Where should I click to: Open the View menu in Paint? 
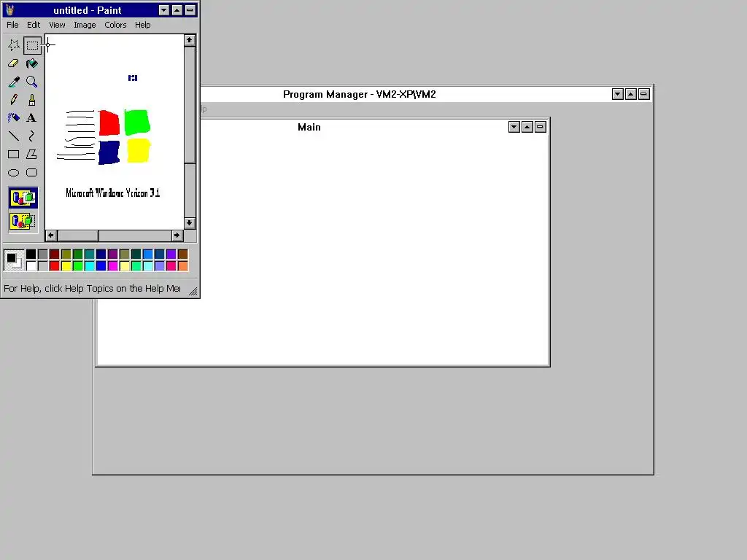[x=57, y=25]
